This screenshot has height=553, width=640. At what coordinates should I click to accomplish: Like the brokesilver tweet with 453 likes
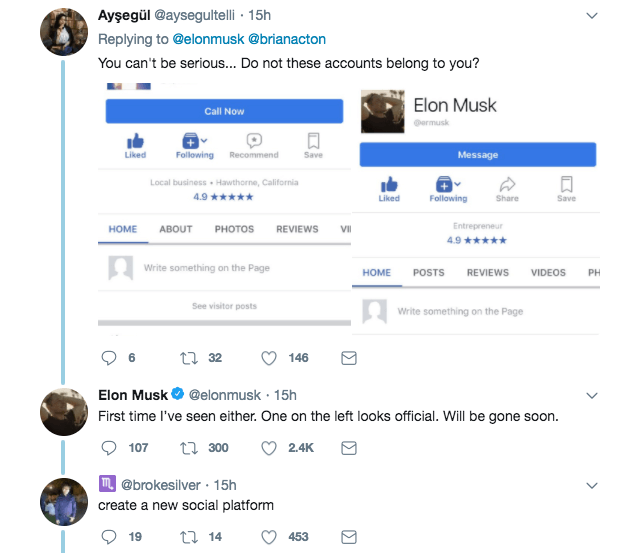point(268,537)
